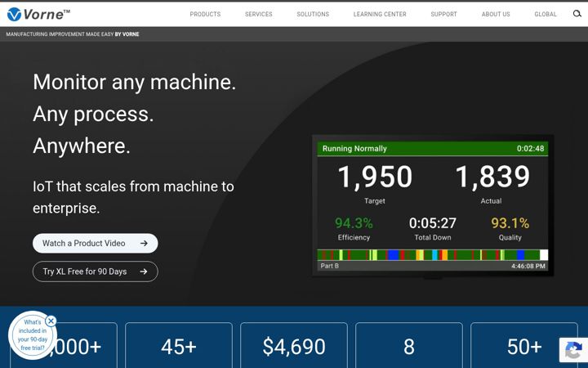Click arrow on Try XL Free button
This screenshot has height=368, width=588.
pos(144,272)
